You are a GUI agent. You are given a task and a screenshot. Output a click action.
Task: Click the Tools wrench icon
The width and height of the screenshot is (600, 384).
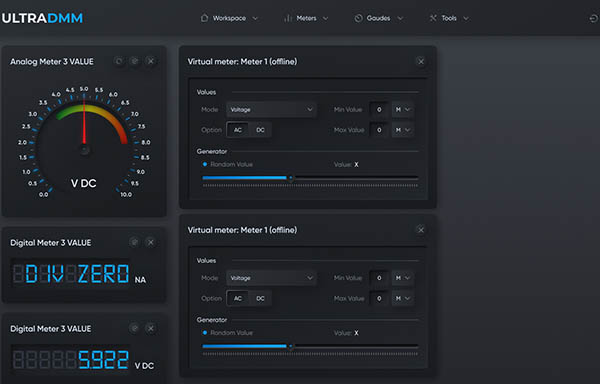(x=433, y=18)
